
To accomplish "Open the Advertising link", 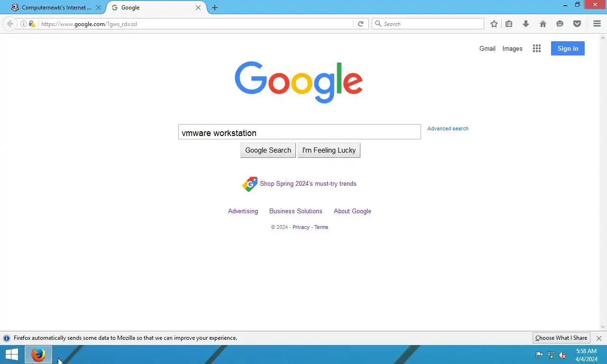I will [243, 211].
